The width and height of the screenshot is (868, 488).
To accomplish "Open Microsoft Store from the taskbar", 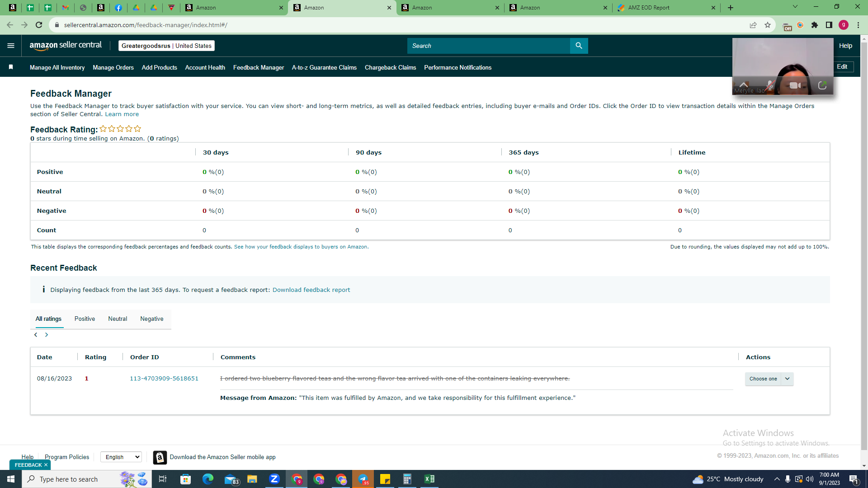I will pyautogui.click(x=186, y=479).
